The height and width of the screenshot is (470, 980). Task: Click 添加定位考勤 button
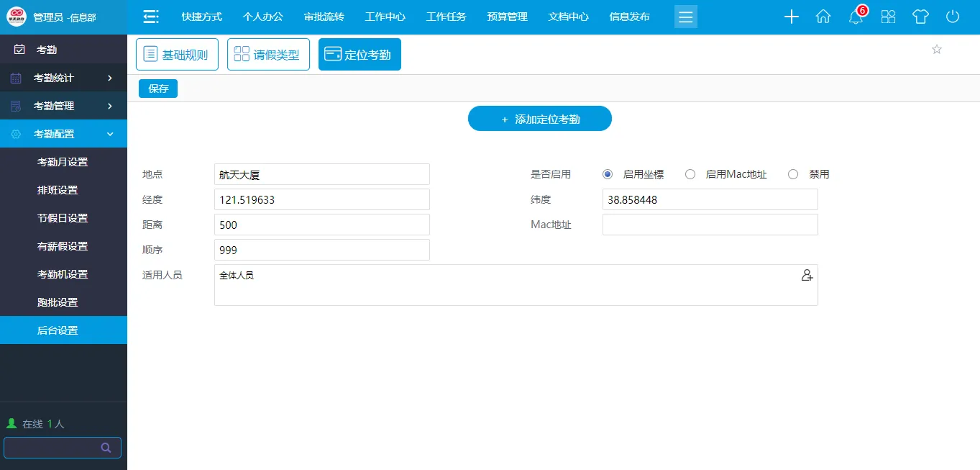point(539,119)
